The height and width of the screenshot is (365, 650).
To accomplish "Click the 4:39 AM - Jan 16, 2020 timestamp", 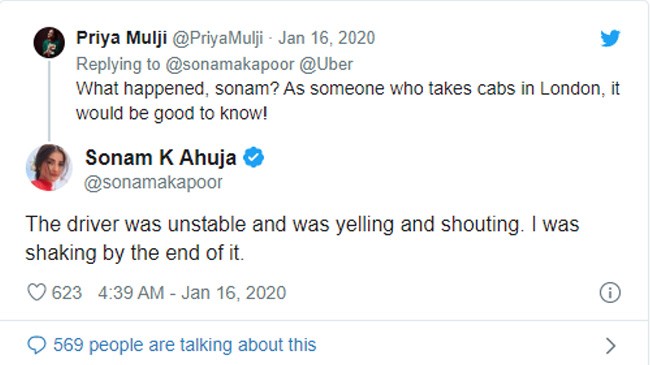I will (x=192, y=293).
